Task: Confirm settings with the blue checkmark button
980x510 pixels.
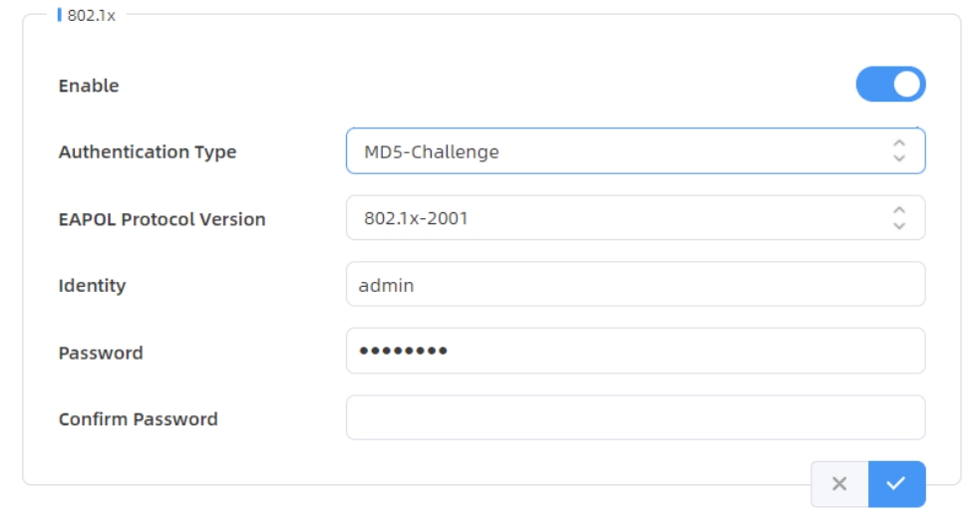Action: click(896, 484)
